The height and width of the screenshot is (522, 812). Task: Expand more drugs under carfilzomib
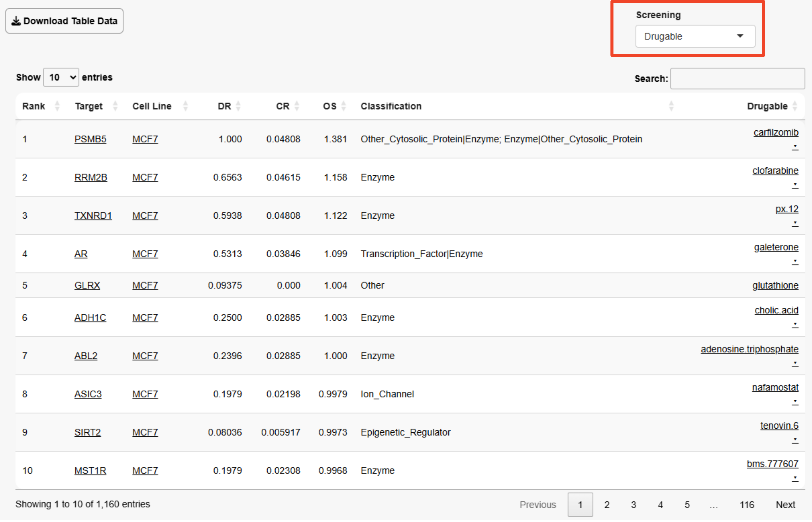pyautogui.click(x=795, y=147)
